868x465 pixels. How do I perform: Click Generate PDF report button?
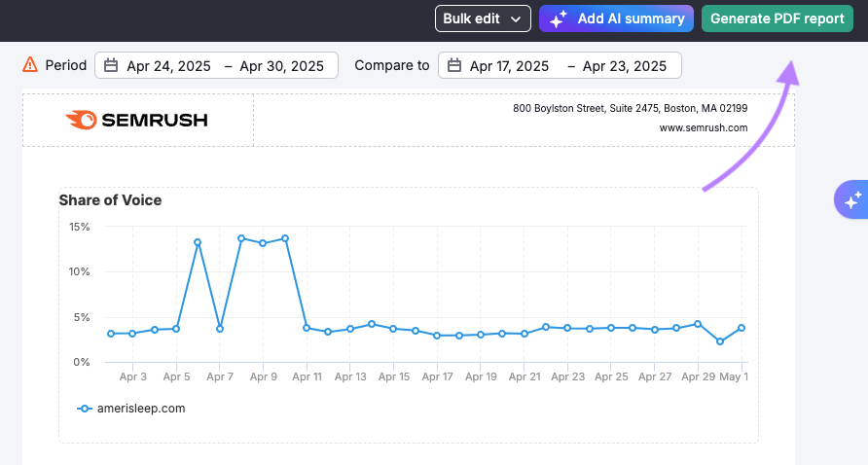coord(777,18)
